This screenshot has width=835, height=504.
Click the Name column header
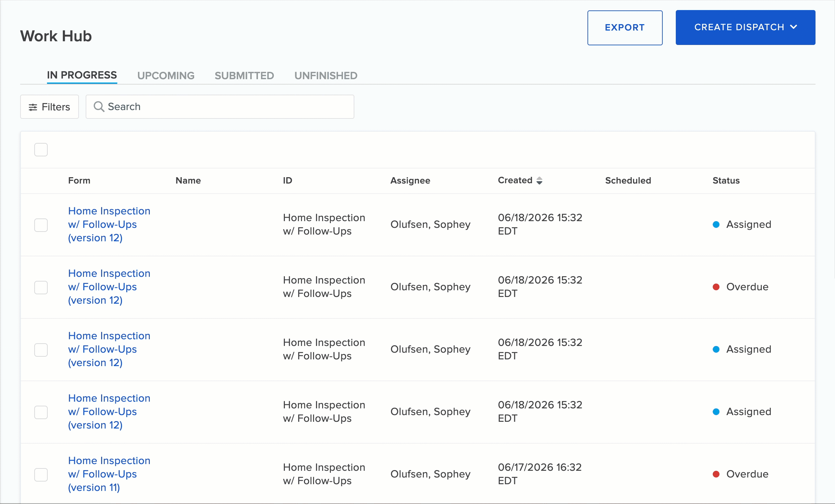point(188,181)
